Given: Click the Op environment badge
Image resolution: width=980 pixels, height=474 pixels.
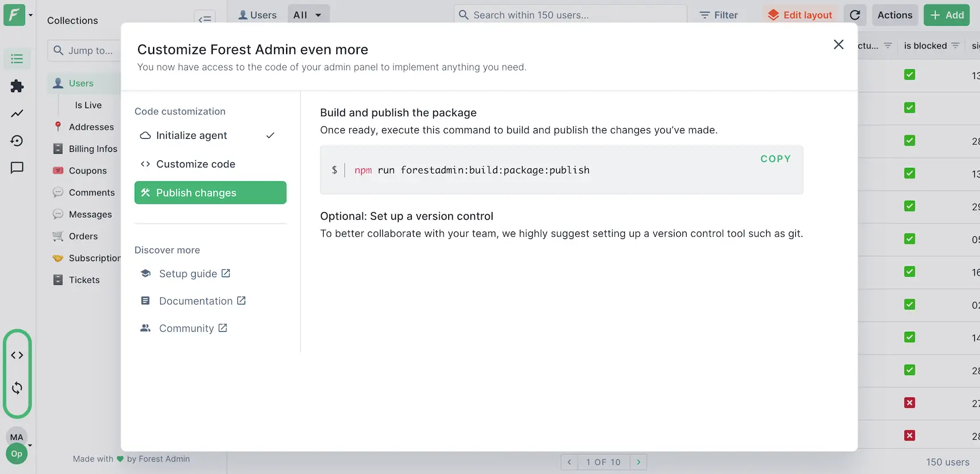Looking at the screenshot, I should 16,454.
